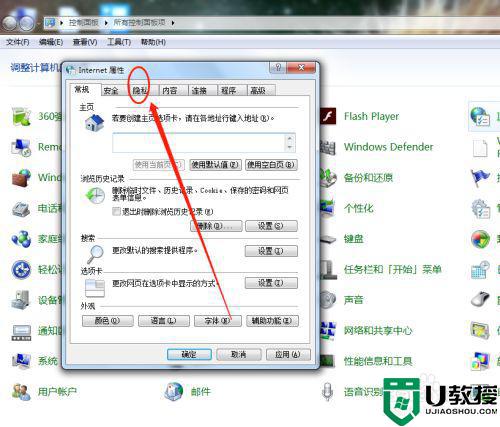Open 声音 control panel icon
The width and height of the screenshot is (500, 427).
(328, 300)
